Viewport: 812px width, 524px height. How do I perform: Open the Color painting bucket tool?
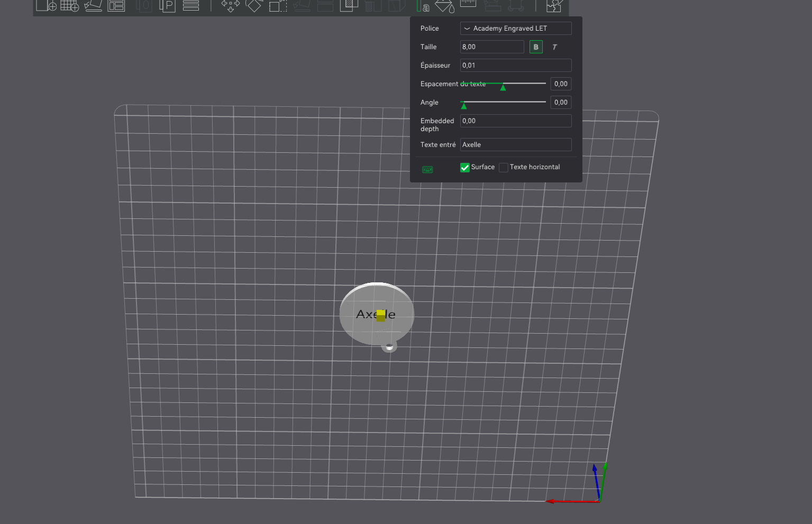[x=444, y=6]
